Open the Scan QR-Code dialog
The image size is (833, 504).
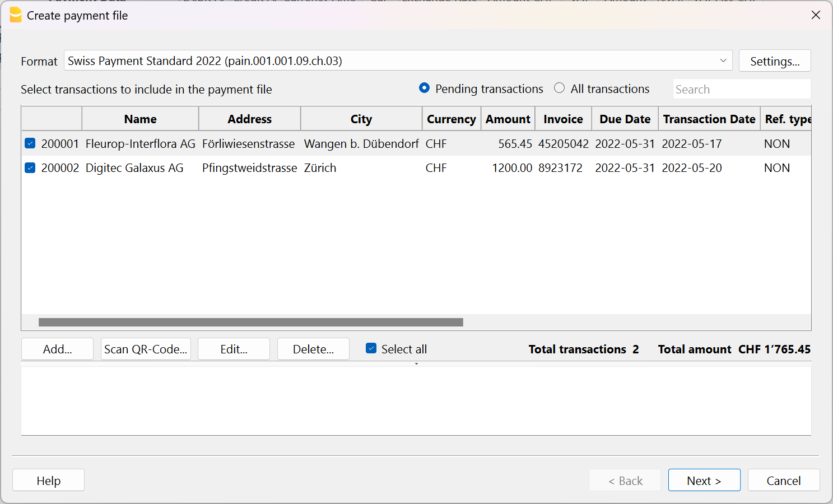146,348
